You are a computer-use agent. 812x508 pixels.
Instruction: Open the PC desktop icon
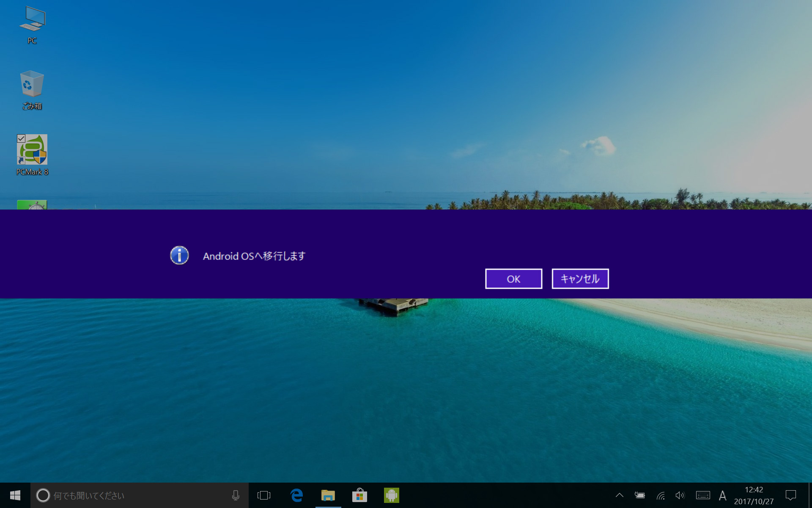coord(32,25)
